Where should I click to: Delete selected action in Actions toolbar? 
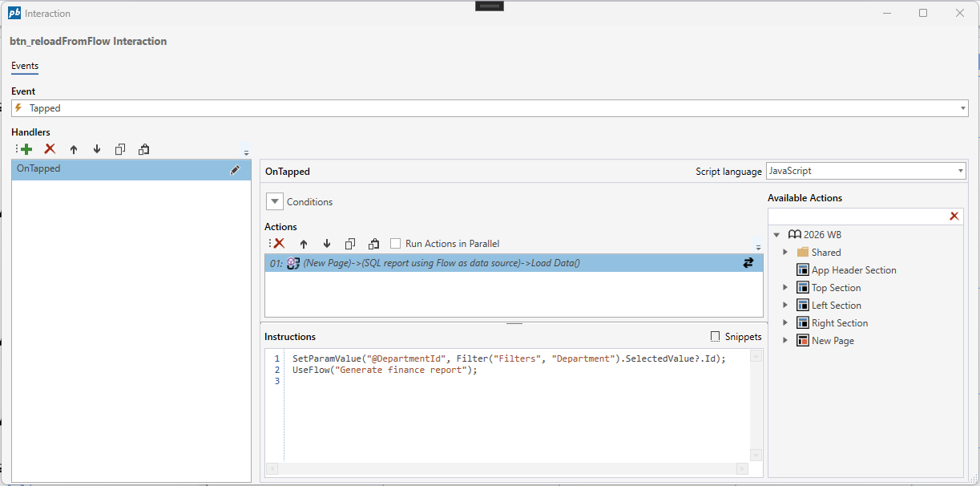(279, 244)
